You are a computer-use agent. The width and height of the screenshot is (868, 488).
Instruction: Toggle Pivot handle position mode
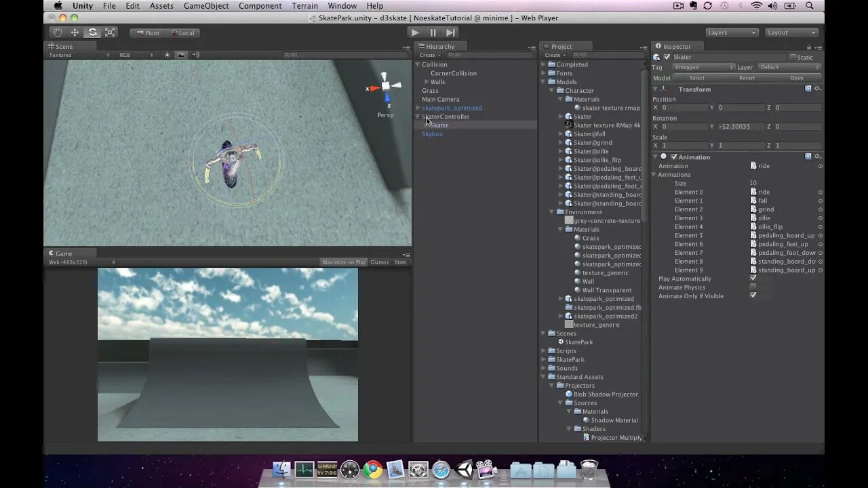tap(147, 33)
